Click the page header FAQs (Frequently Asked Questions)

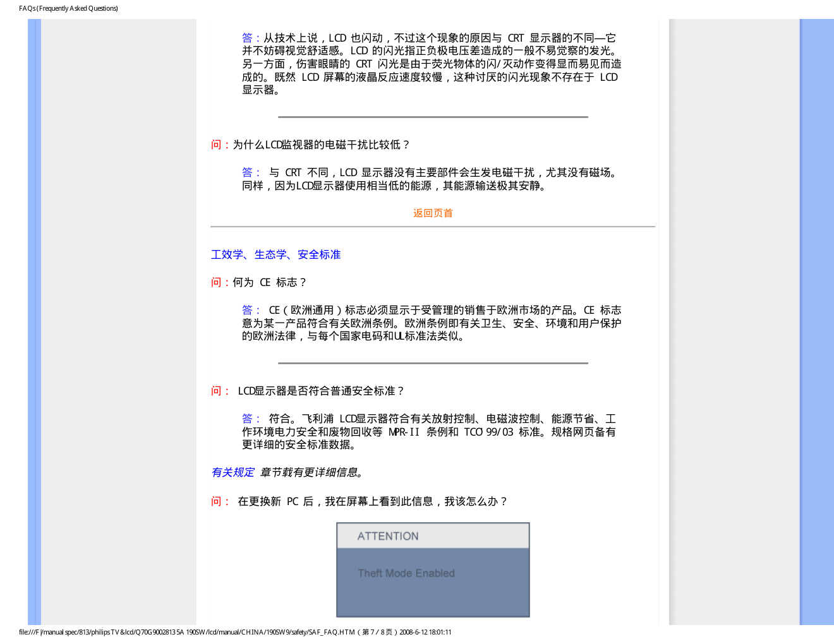68,8
